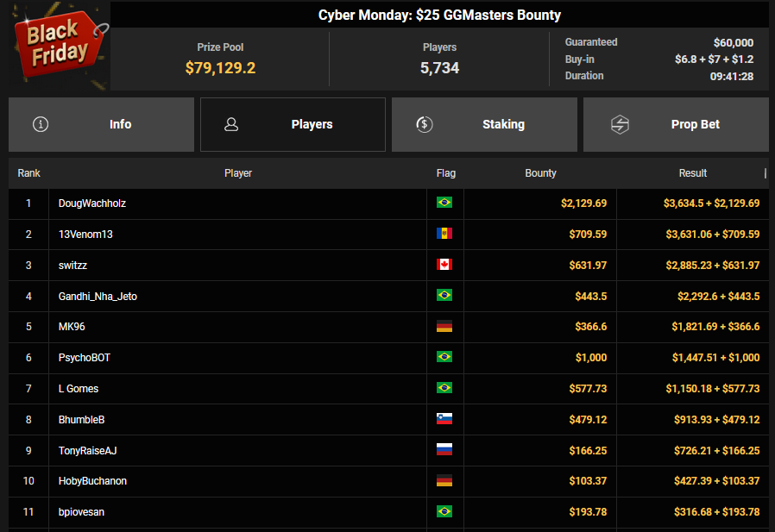Click DougWachholz's Brazil flag icon

(x=444, y=203)
